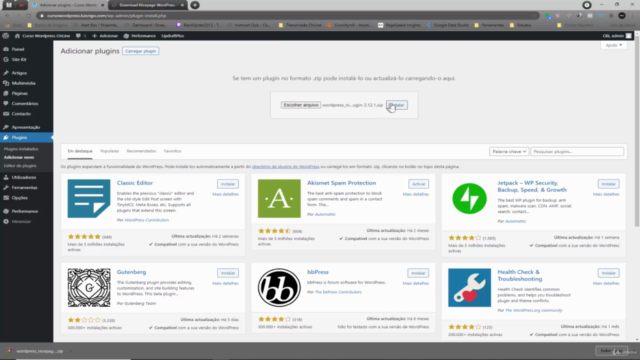Select the Favoritos tab
Viewport: 640px width, 360px height.
(173, 151)
